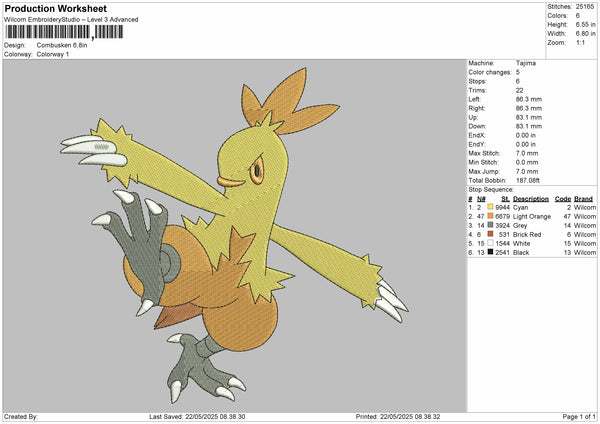Click the Color changes value '5'
This screenshot has width=600, height=424.
point(518,72)
